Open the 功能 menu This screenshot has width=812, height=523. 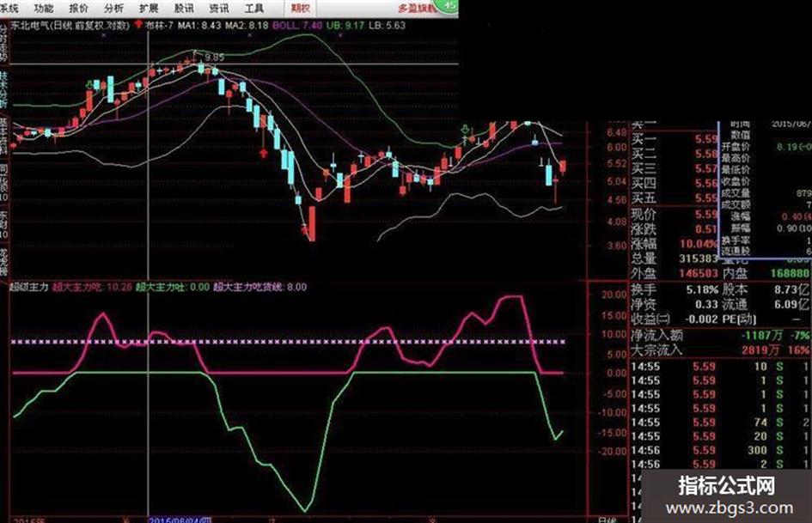coord(44,8)
